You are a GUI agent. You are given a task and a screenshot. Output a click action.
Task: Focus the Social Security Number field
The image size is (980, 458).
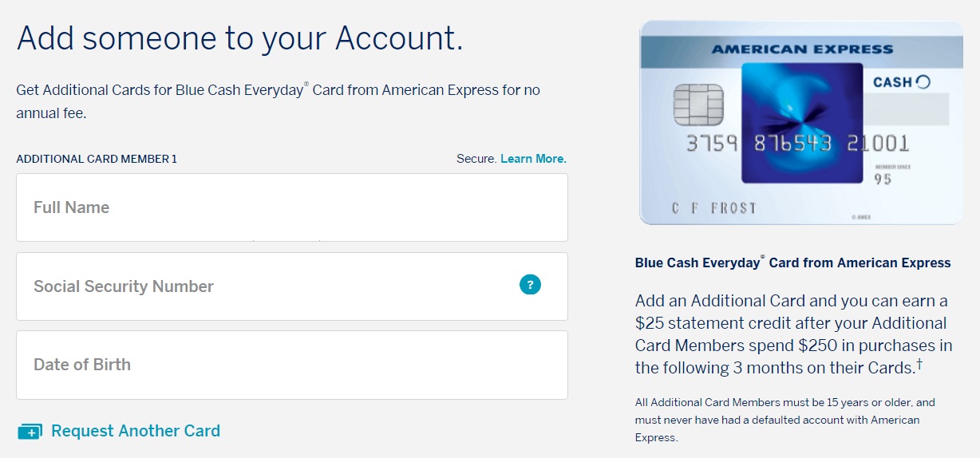[292, 286]
